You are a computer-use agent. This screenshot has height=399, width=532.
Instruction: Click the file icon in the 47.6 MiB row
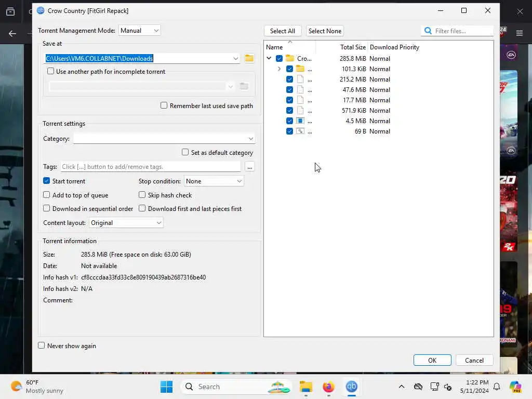[x=300, y=89]
